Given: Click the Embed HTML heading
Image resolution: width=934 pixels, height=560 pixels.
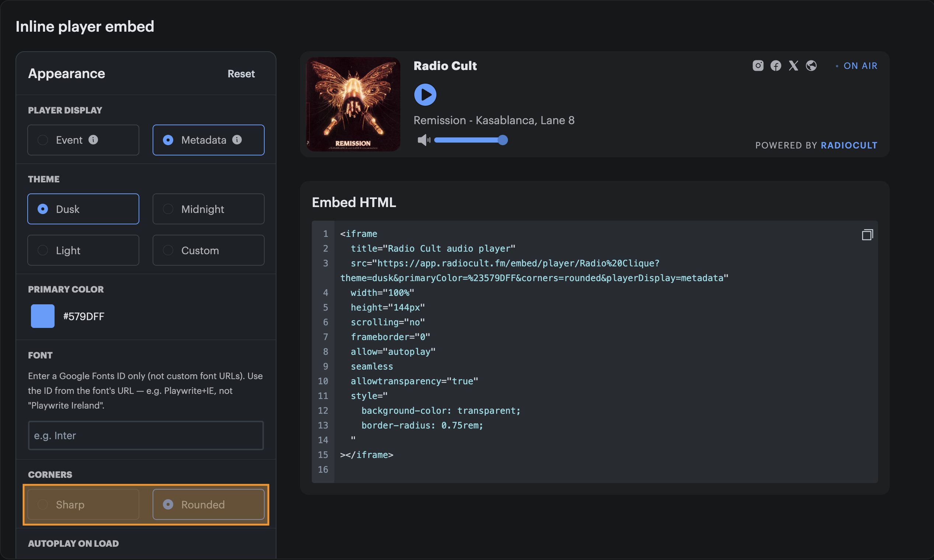Looking at the screenshot, I should coord(354,202).
